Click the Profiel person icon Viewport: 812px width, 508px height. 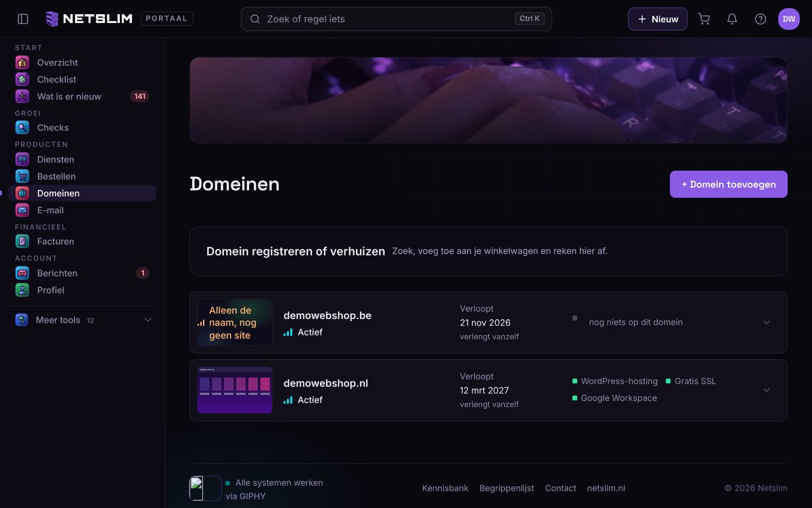(22, 290)
